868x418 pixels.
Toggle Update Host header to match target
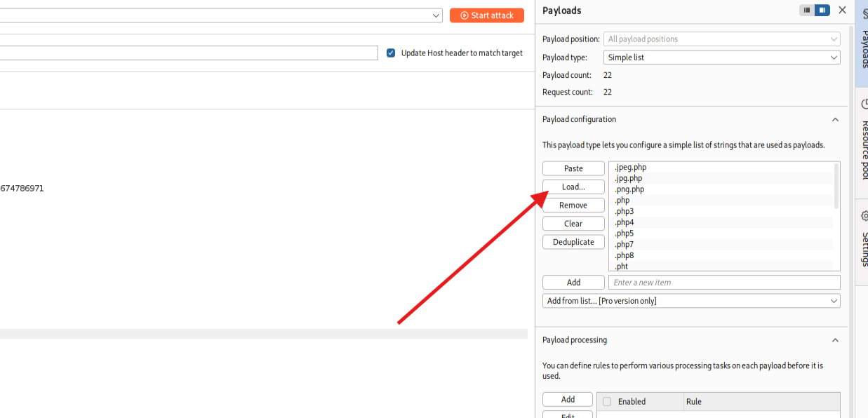point(391,53)
